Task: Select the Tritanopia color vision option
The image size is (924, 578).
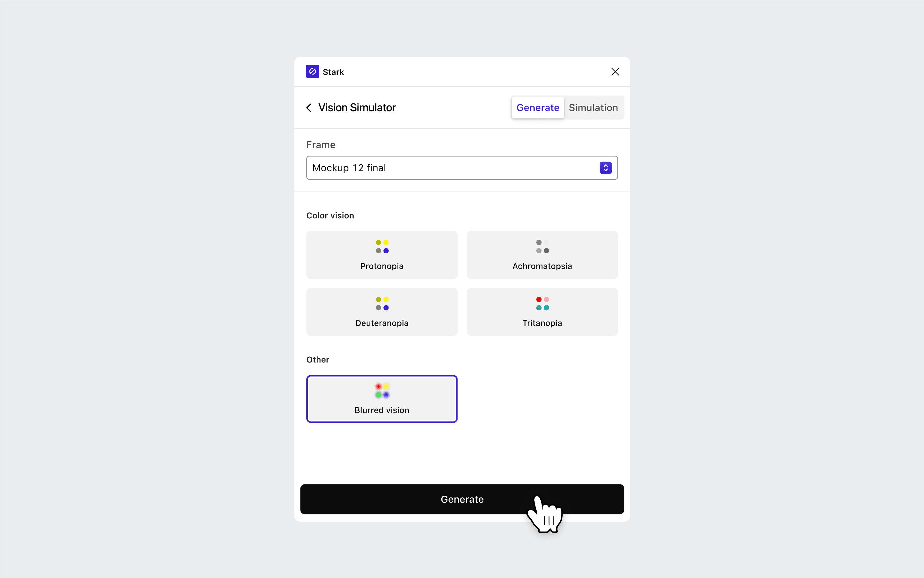Action: pos(542,311)
